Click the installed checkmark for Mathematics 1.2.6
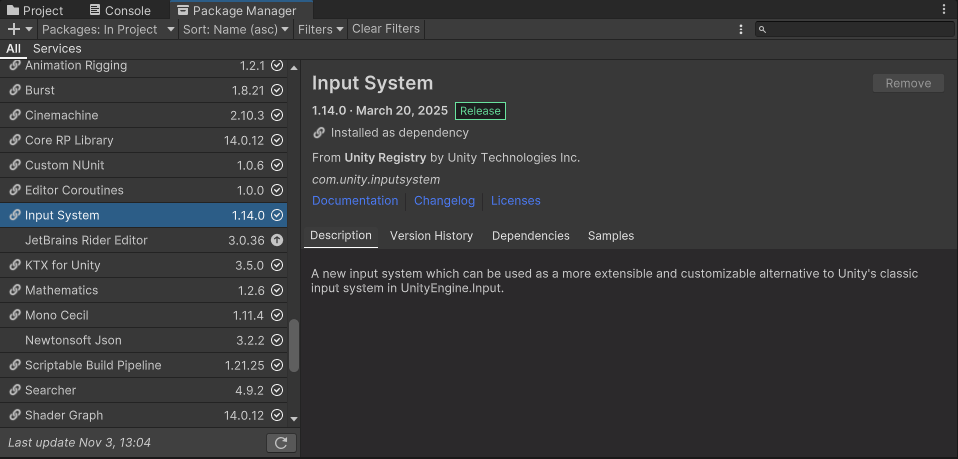Image resolution: width=958 pixels, height=459 pixels. (x=277, y=290)
